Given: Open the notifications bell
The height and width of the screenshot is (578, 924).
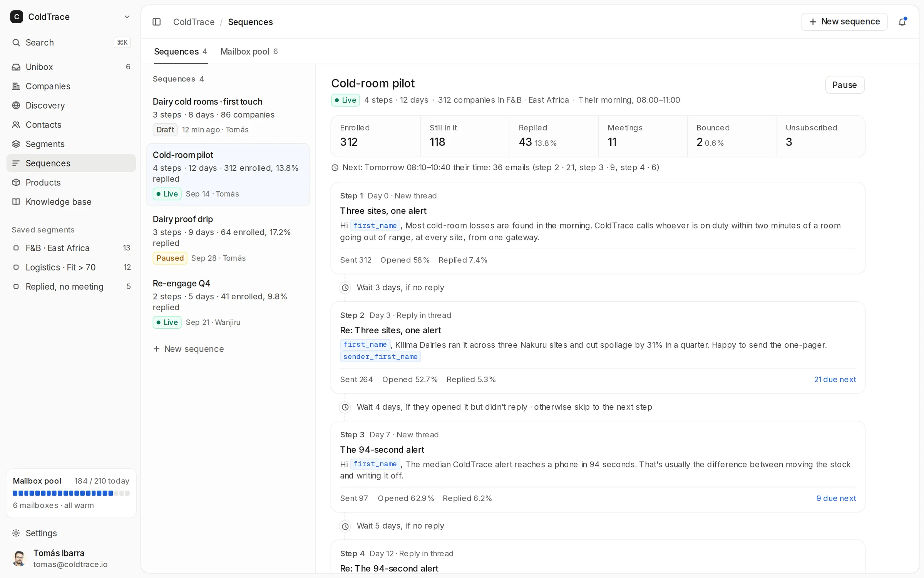Looking at the screenshot, I should (902, 22).
